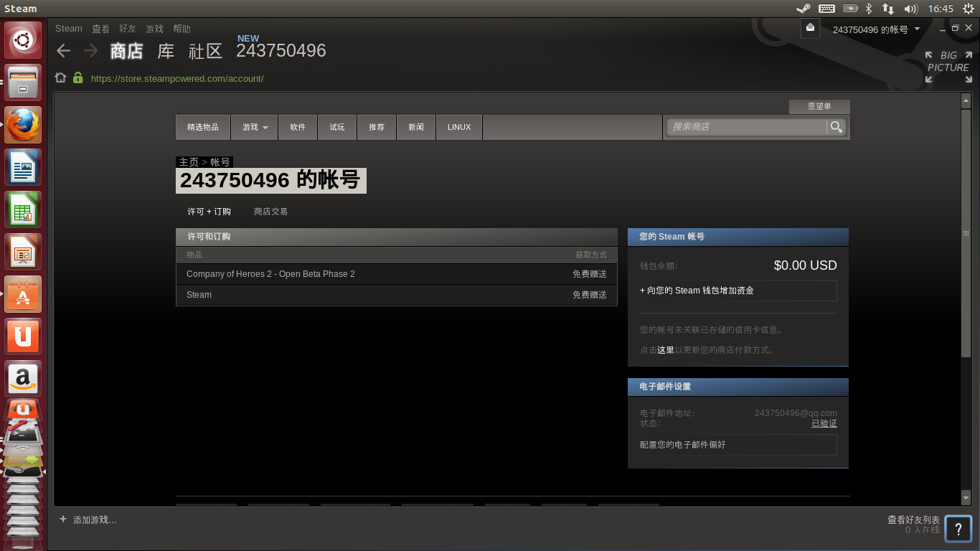Open 推荐 in store navigation
This screenshot has width=980, height=551.
(x=377, y=127)
